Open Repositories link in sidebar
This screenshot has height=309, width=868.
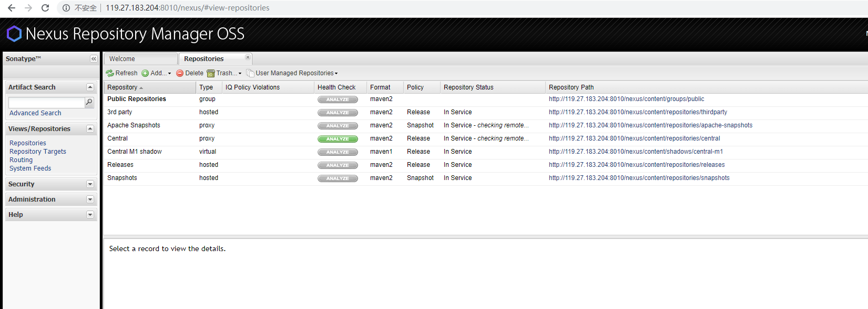(28, 143)
